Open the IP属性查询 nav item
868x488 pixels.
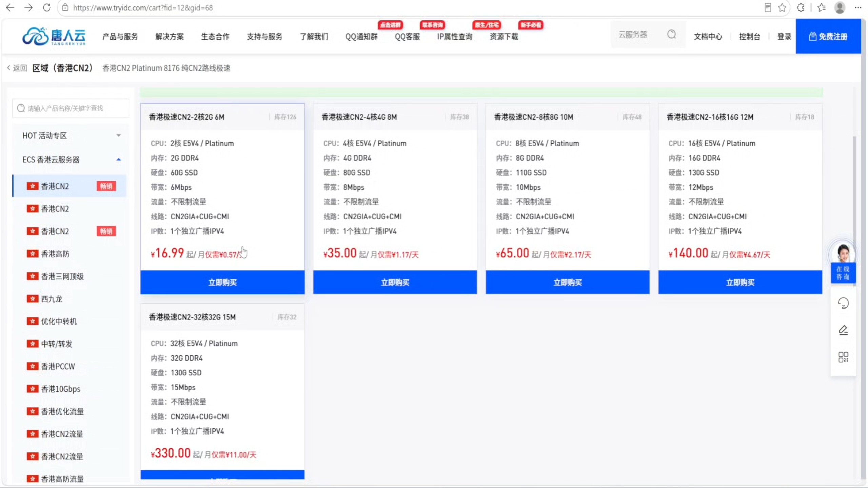point(455,36)
